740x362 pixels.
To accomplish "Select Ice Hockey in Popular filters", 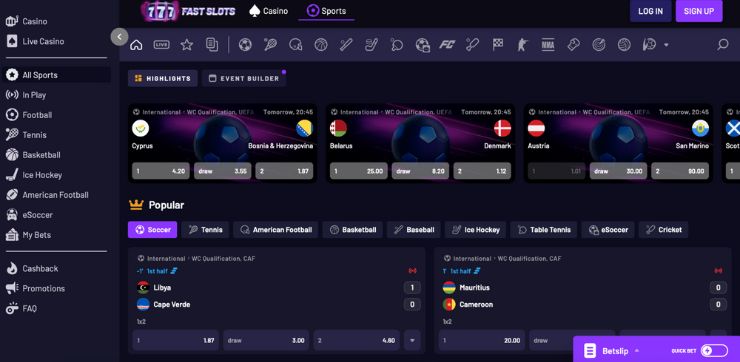I will 475,230.
